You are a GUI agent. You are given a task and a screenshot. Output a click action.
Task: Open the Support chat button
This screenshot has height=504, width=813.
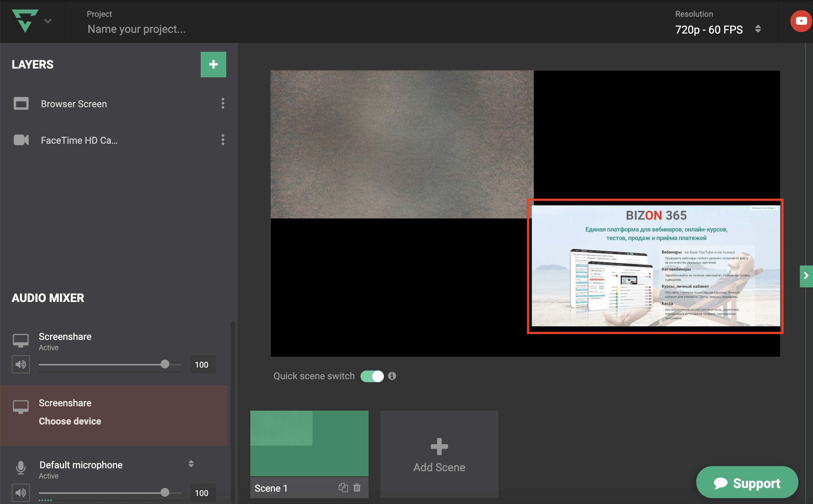tap(747, 483)
